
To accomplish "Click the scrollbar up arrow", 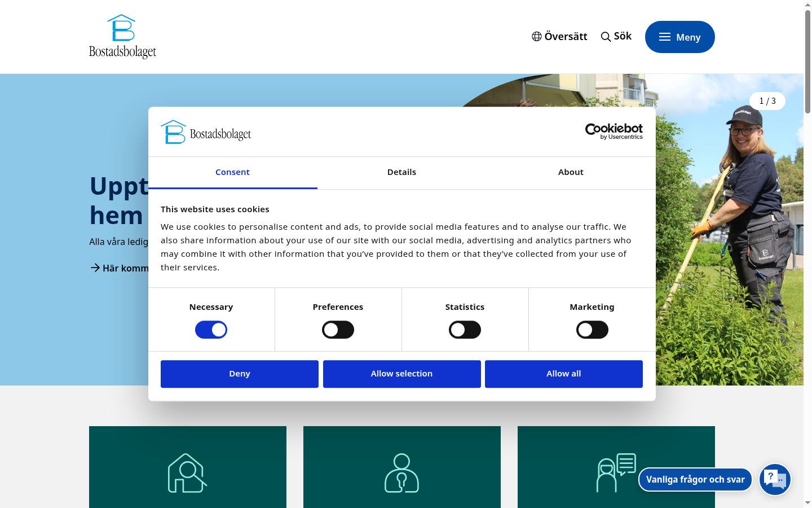I will pyautogui.click(x=807, y=4).
